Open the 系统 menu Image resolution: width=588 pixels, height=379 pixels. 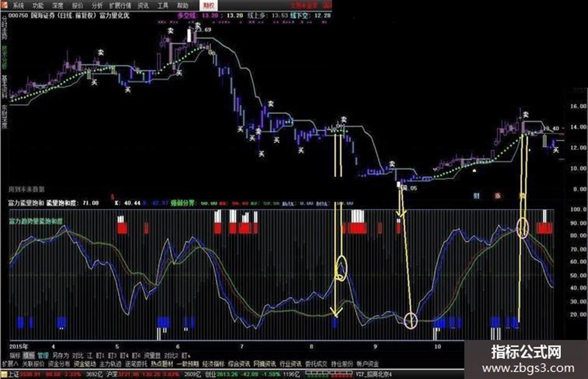[x=18, y=6]
